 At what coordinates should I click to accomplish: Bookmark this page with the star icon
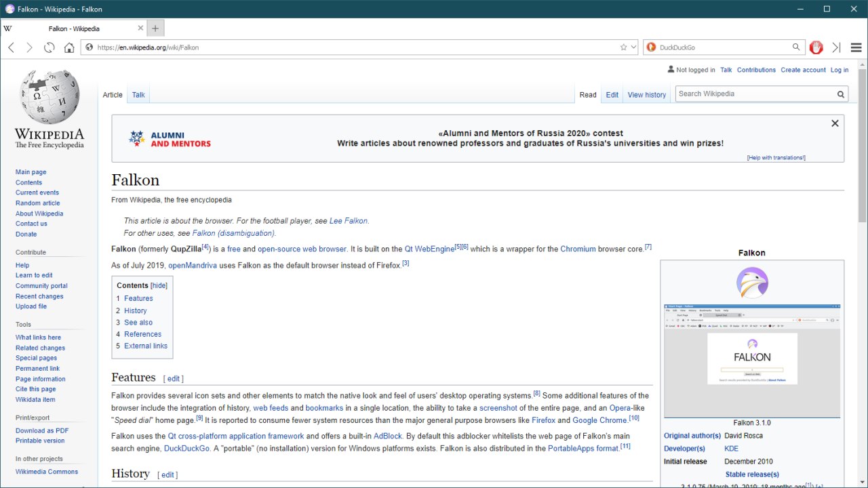pyautogui.click(x=624, y=47)
